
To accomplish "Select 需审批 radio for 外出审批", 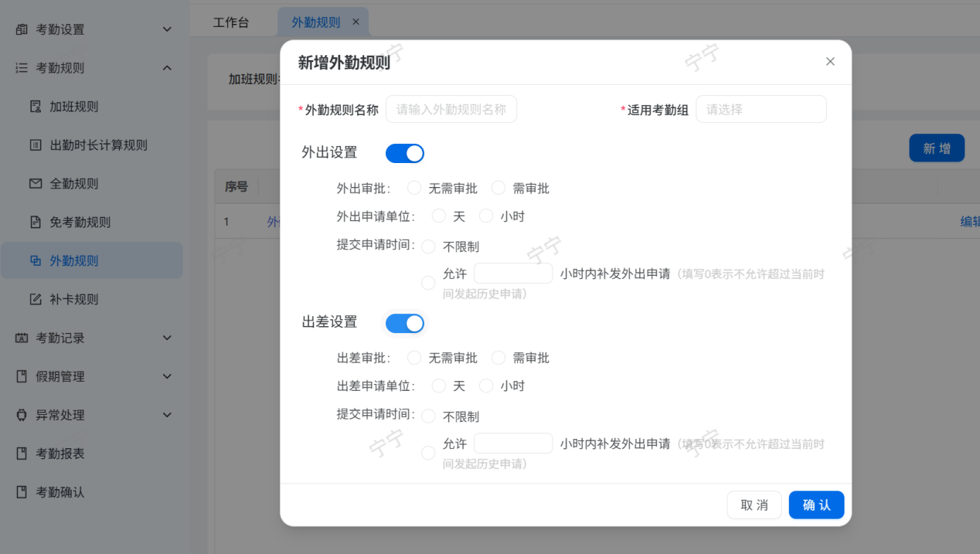I will 499,188.
